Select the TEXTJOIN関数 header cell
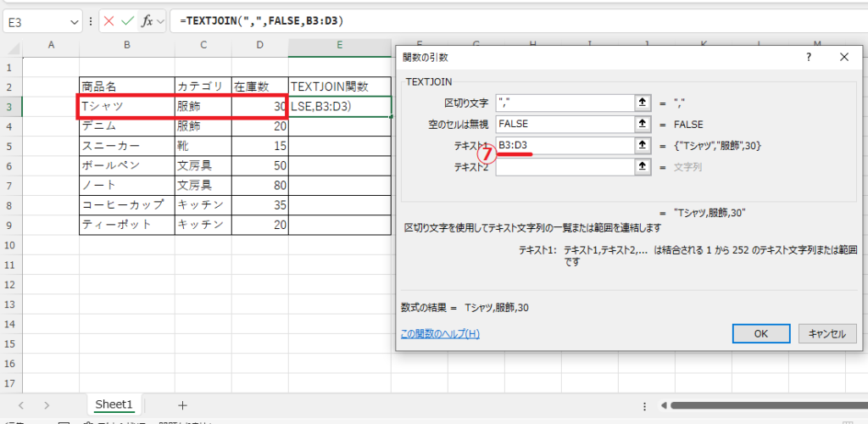 (x=339, y=86)
